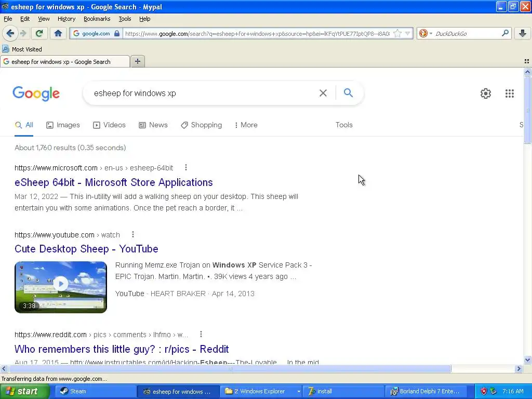532x399 pixels.
Task: Open the Bookmarks menu
Action: point(97,19)
